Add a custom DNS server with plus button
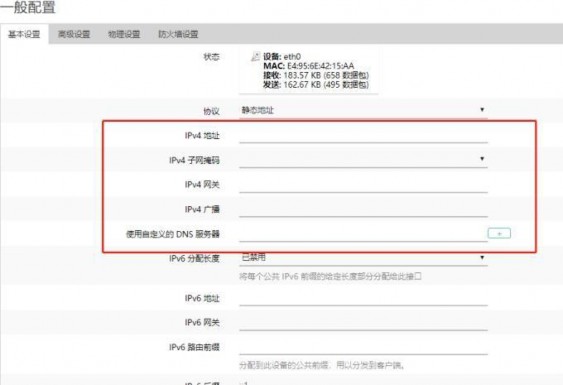Image resolution: width=563 pixels, height=385 pixels. tap(499, 233)
